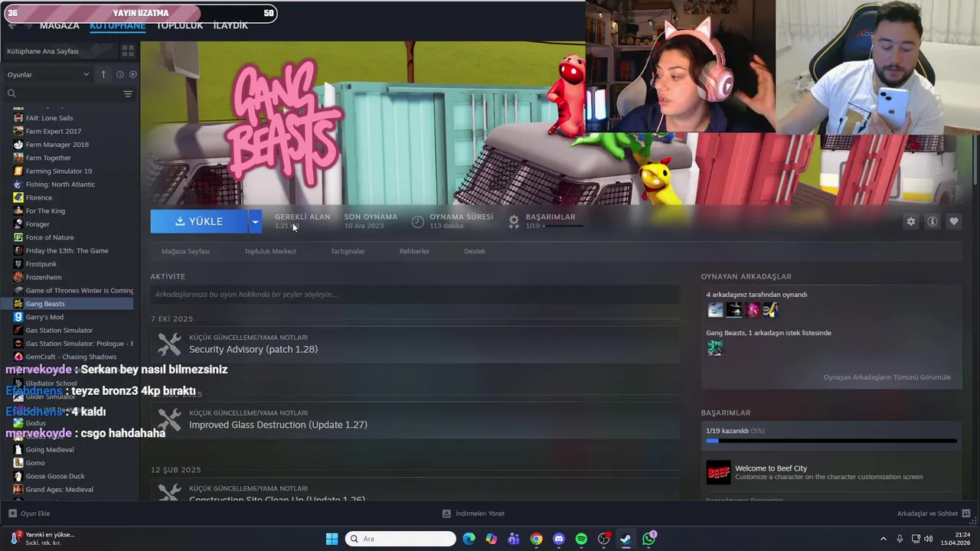Viewport: 980px width, 551px height.
Task: Open Microsoft Edge from taskbar
Action: [469, 539]
